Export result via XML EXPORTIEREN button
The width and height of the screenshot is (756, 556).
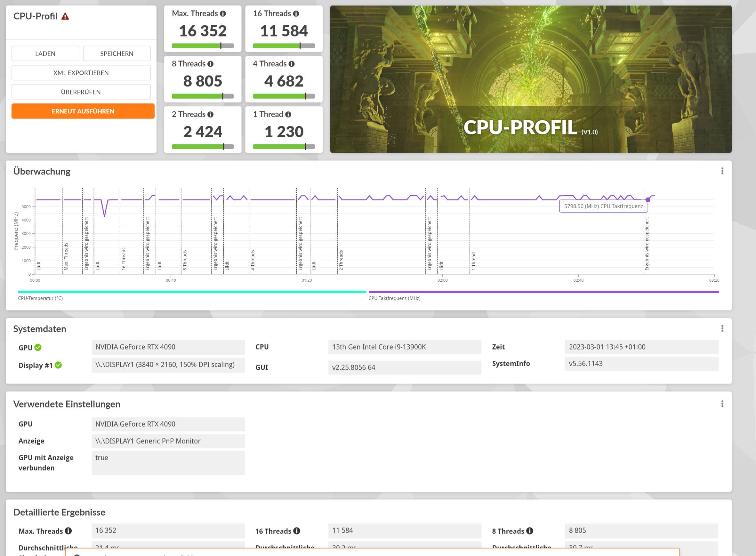(x=81, y=73)
